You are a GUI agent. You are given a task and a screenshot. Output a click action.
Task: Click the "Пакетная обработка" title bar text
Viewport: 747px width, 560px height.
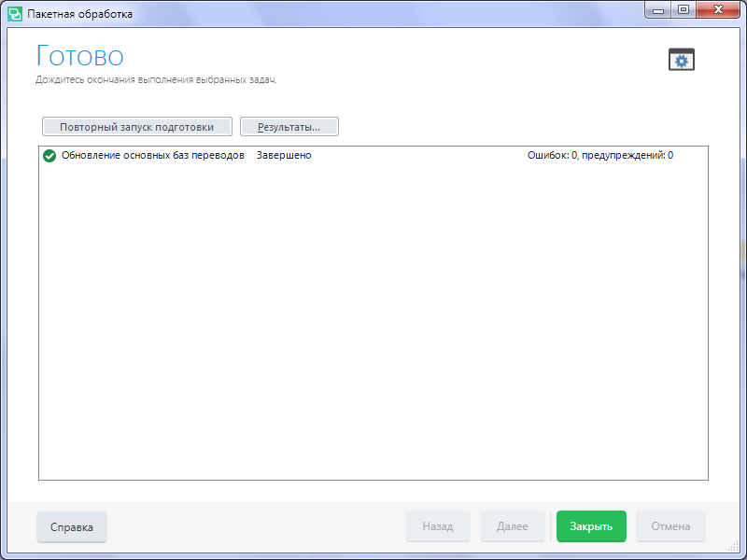79,14
